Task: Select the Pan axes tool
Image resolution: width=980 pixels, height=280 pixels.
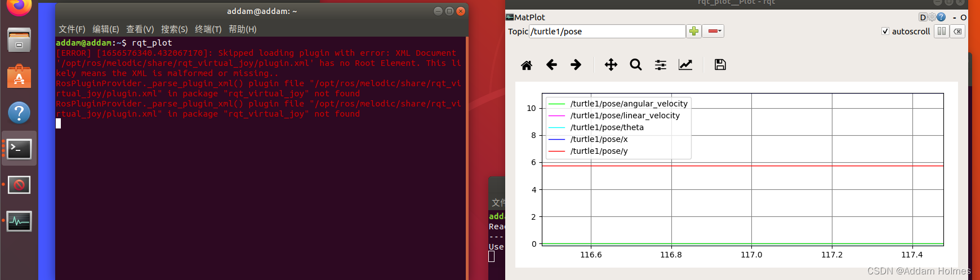Action: 611,65
